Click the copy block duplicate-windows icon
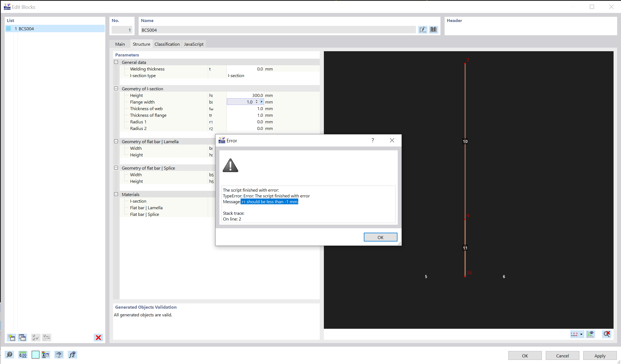The image size is (621, 364). (x=22, y=337)
